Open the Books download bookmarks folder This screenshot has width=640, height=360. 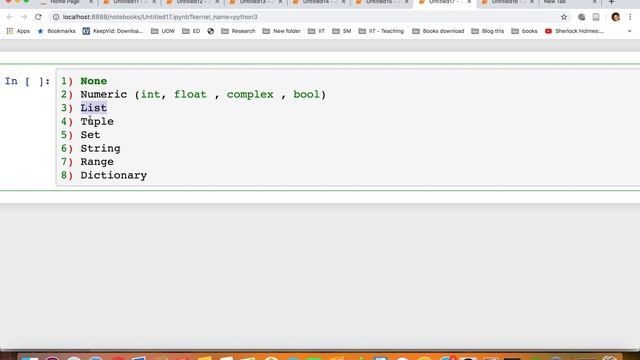(438, 31)
